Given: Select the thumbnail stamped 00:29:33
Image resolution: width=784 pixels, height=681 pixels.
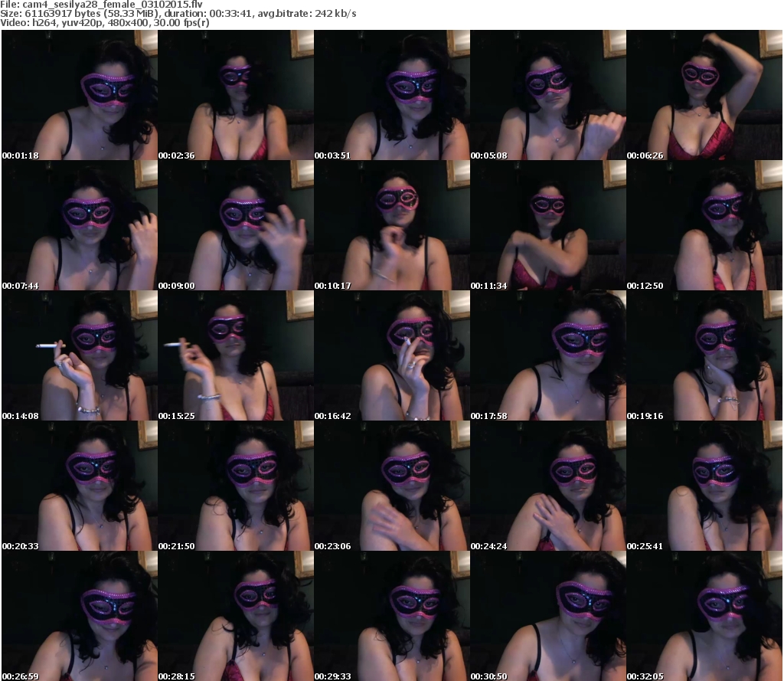Looking at the screenshot, I should tap(392, 615).
